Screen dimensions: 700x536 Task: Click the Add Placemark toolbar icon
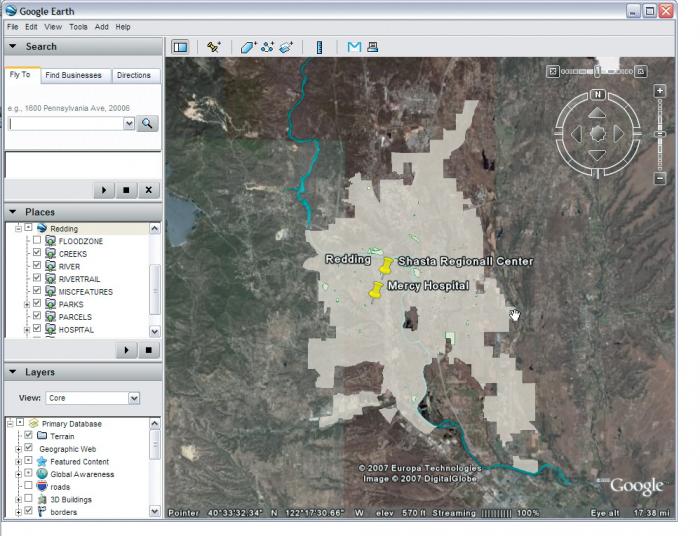coord(213,47)
